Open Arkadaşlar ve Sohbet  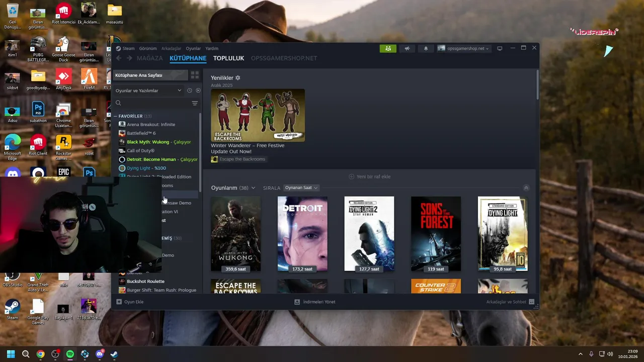510,302
